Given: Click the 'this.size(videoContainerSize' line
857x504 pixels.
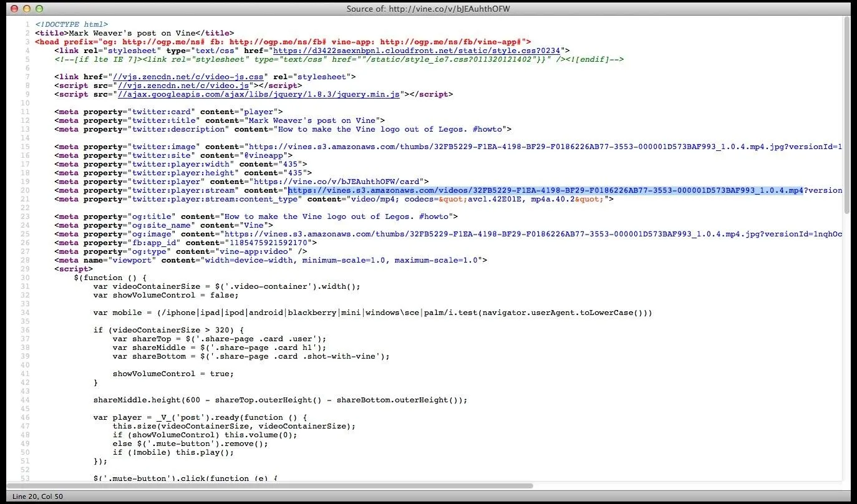Looking at the screenshot, I should (234, 426).
